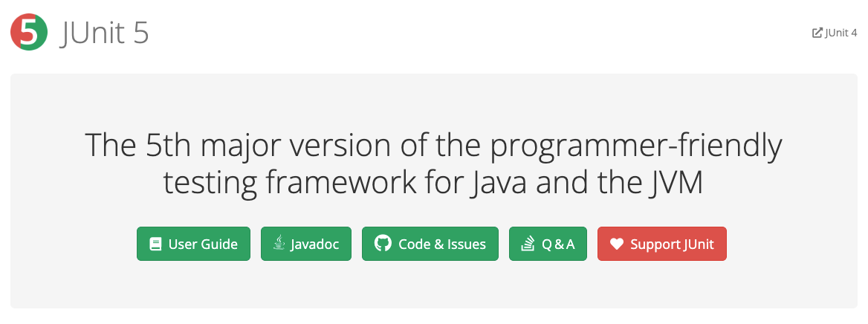The height and width of the screenshot is (324, 868).
Task: Click the 'Support JUnit' label text
Action: click(x=672, y=244)
